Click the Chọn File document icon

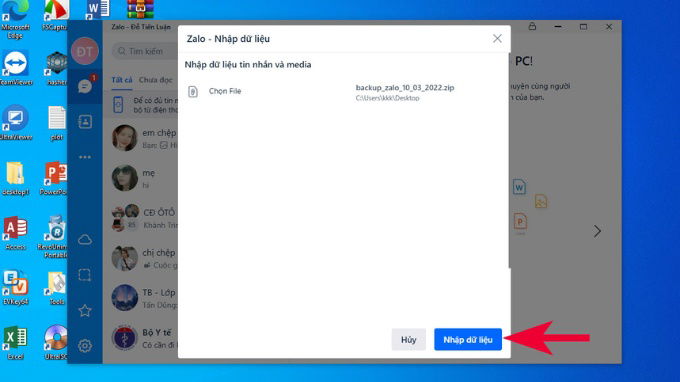193,91
